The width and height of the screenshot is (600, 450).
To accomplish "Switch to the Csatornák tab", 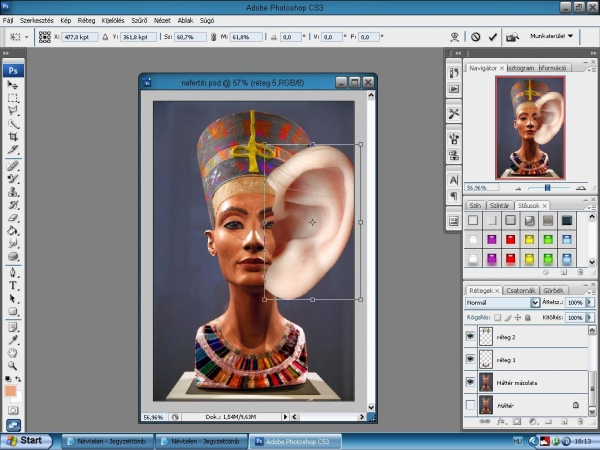I will pos(520,290).
